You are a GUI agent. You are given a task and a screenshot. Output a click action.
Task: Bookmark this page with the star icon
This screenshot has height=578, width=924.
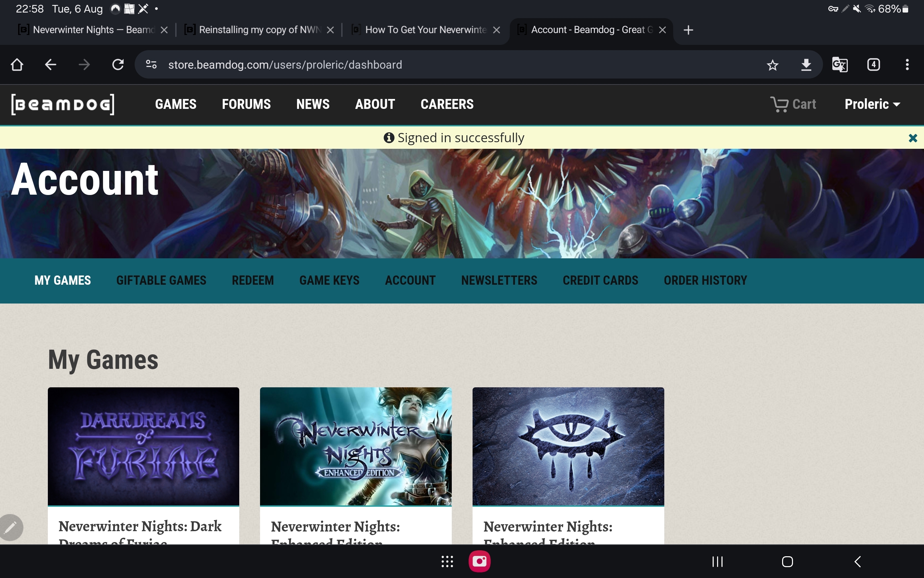click(772, 65)
